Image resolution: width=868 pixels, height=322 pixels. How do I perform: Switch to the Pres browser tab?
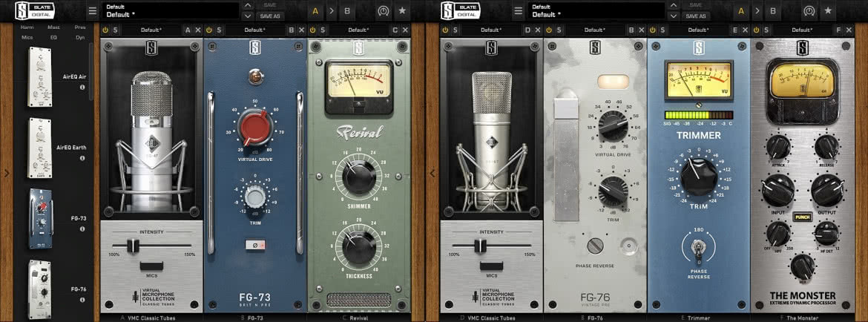tap(80, 27)
